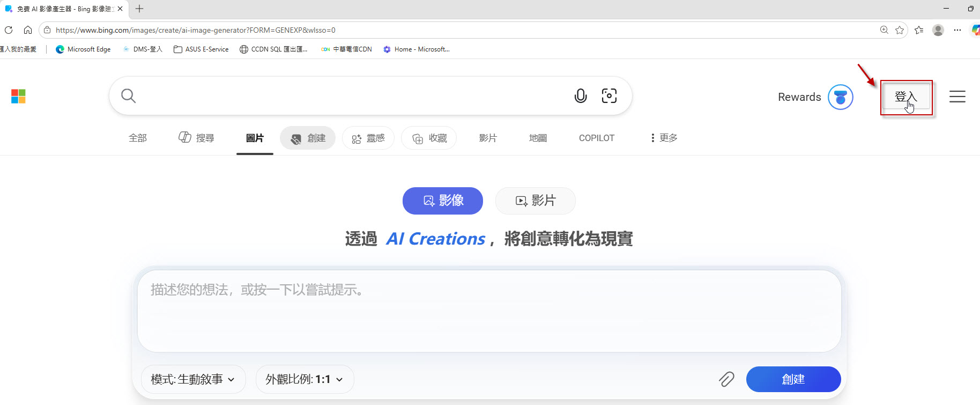
Task: Open browser profile avatar icon
Action: pyautogui.click(x=938, y=30)
